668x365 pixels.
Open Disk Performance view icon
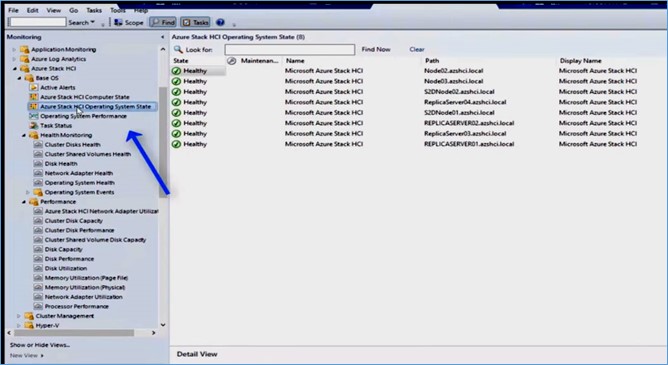(38, 259)
